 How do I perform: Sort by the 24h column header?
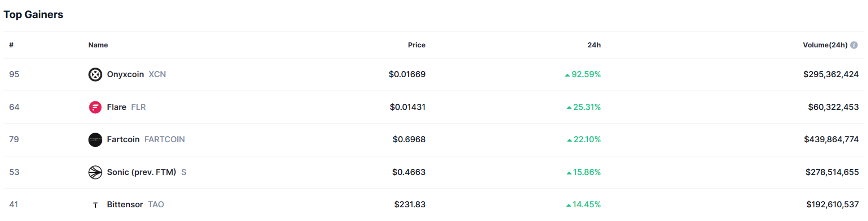coord(594,45)
